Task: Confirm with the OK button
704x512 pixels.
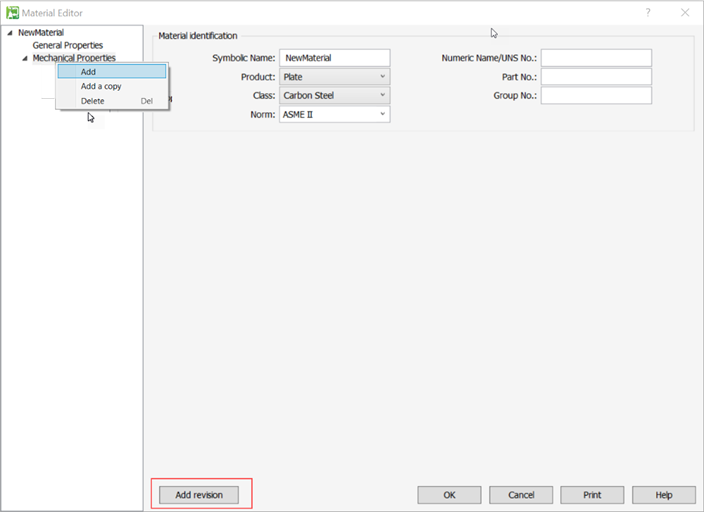Action: [x=449, y=495]
